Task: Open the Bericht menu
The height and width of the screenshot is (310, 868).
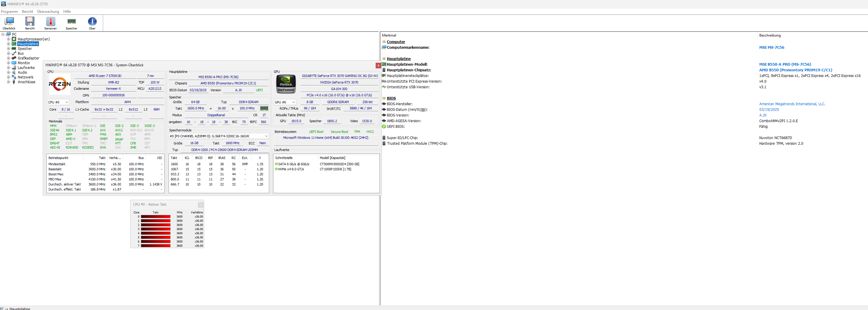Action: click(x=27, y=12)
